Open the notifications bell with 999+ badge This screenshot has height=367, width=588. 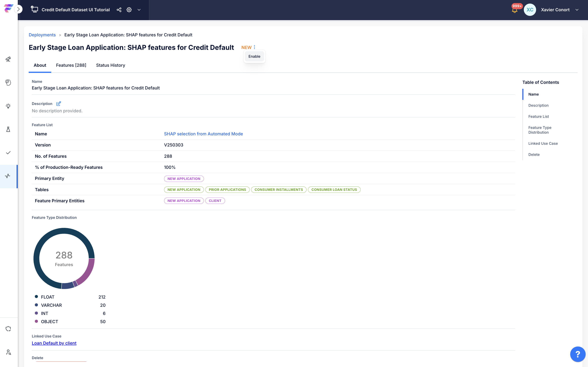click(x=515, y=10)
